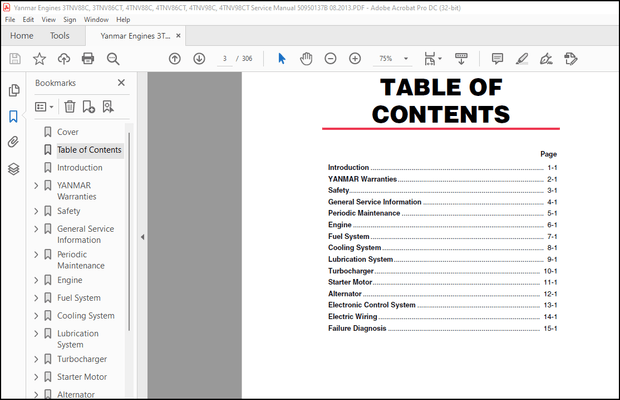Print the document

(88, 59)
